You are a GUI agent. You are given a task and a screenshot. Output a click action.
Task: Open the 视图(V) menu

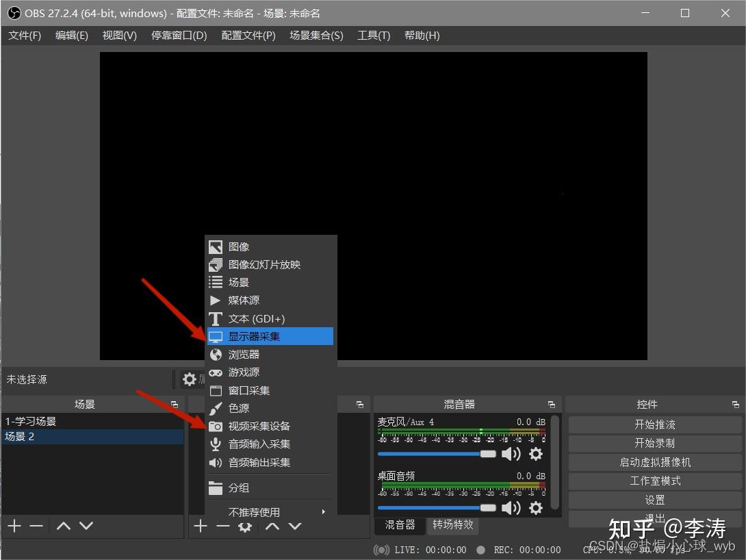coord(119,36)
